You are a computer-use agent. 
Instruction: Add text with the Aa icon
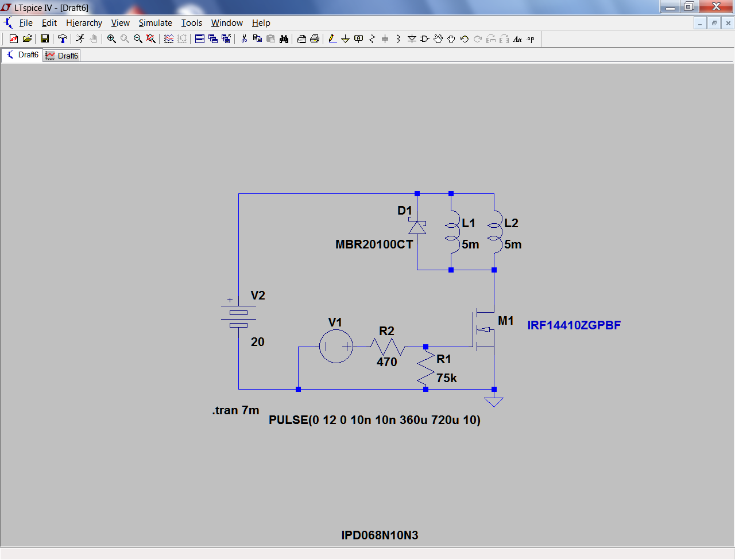pyautogui.click(x=517, y=39)
